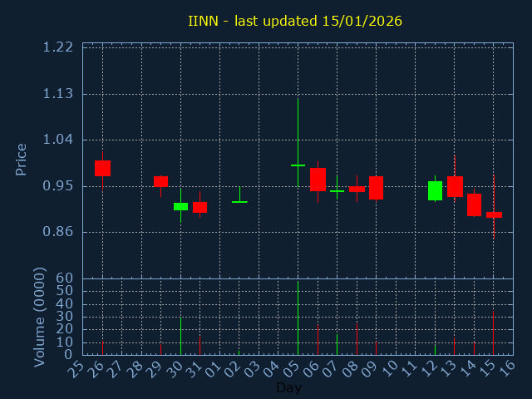Click the 0.86 price tick label
The image size is (532, 399).
tap(57, 232)
